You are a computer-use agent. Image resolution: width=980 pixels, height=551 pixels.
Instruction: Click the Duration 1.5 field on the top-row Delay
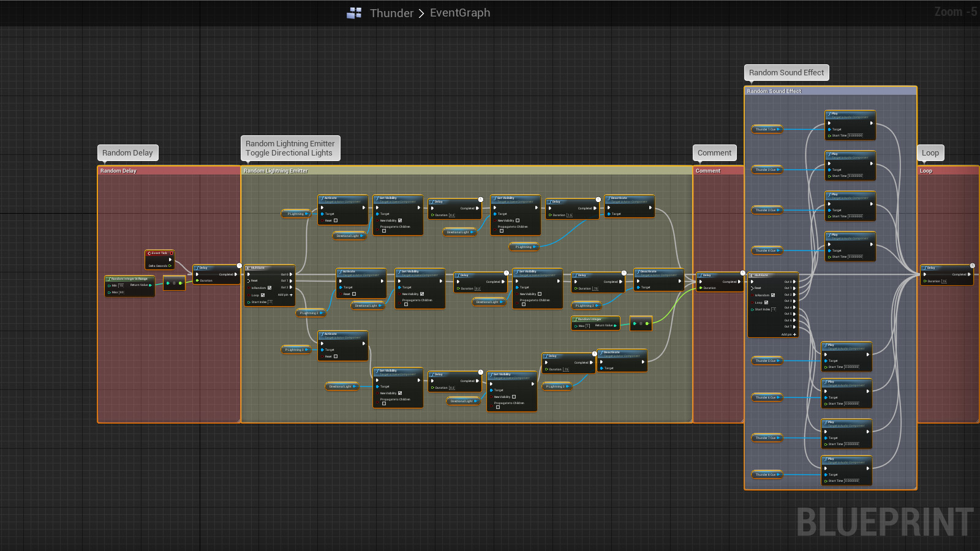[570, 215]
